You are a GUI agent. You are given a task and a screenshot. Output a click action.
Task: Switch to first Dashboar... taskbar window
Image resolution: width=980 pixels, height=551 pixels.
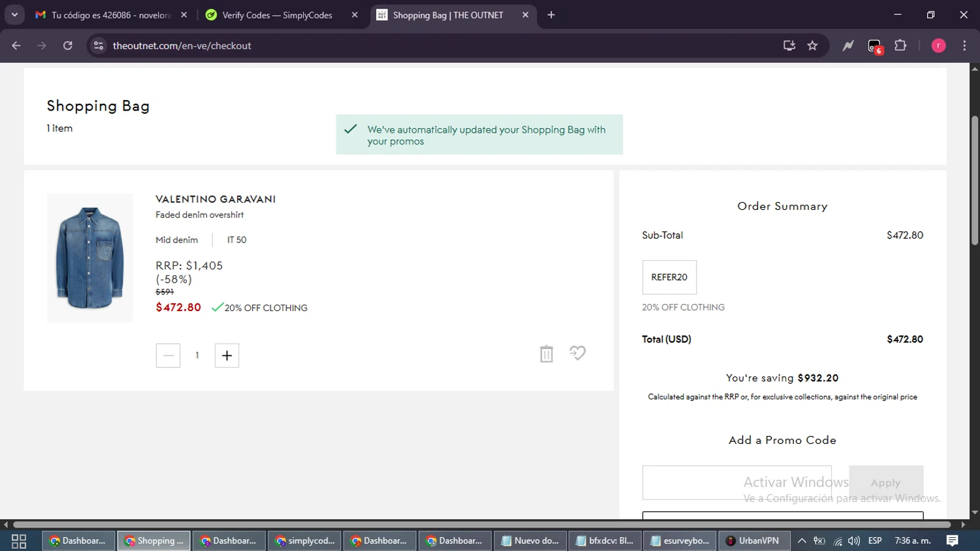pos(78,541)
